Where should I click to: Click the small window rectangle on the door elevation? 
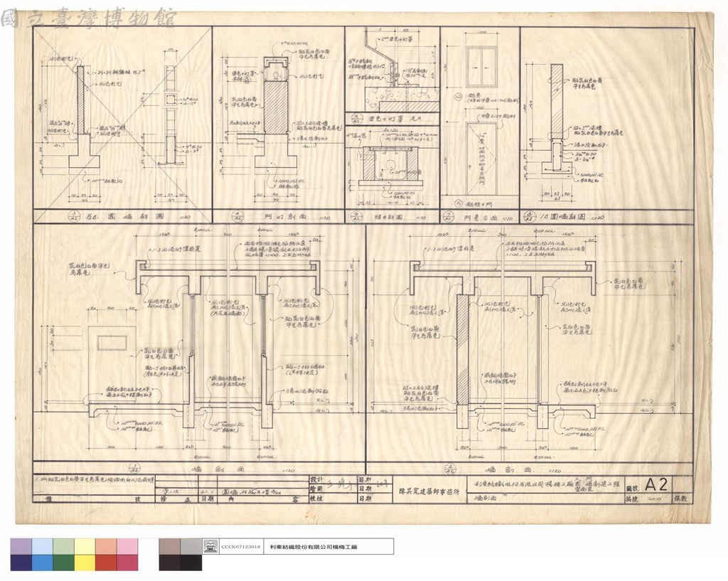pyautogui.click(x=112, y=343)
